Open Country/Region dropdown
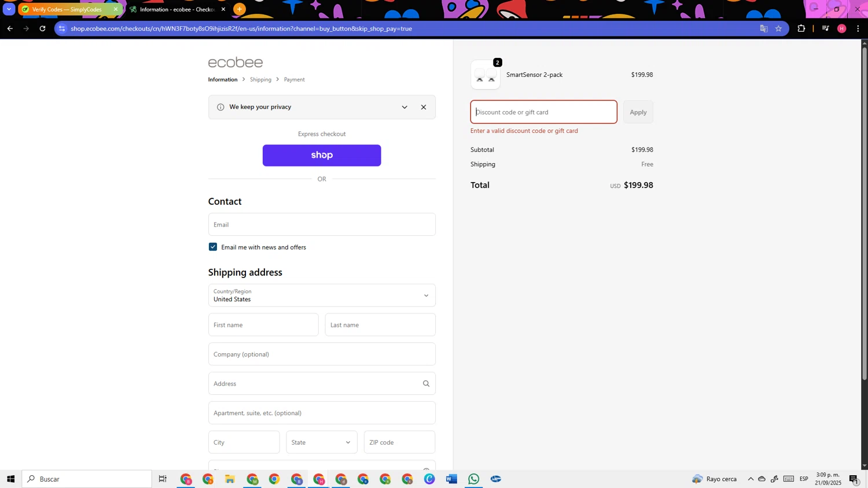 [x=322, y=295]
